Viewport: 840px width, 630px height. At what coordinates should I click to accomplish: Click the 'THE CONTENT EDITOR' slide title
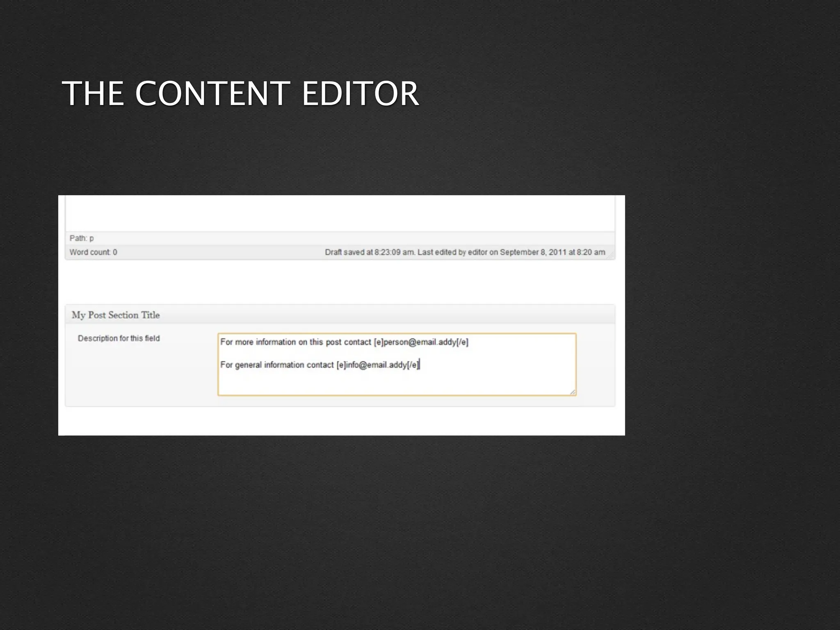pyautogui.click(x=240, y=94)
